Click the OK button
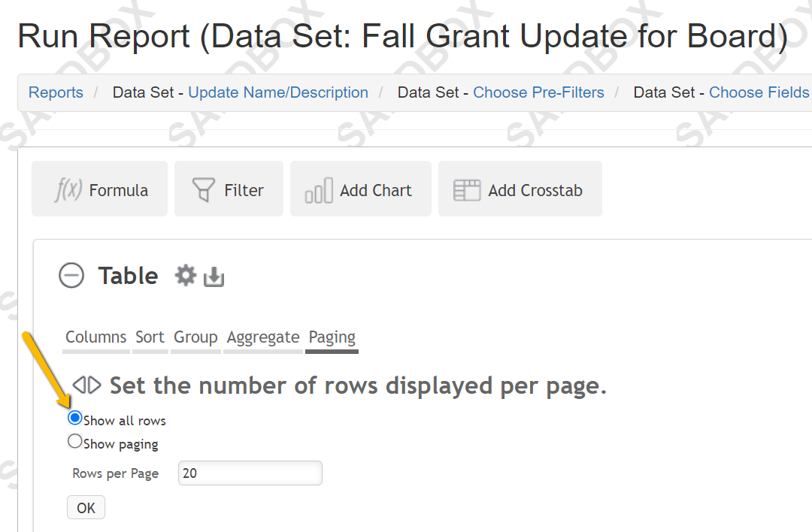Screen dimensions: 812x532 pyautogui.click(x=86, y=508)
